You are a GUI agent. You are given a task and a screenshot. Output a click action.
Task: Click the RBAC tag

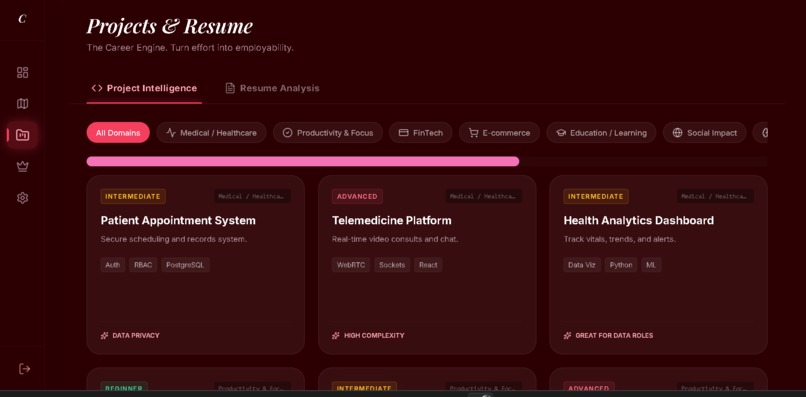[x=143, y=265]
